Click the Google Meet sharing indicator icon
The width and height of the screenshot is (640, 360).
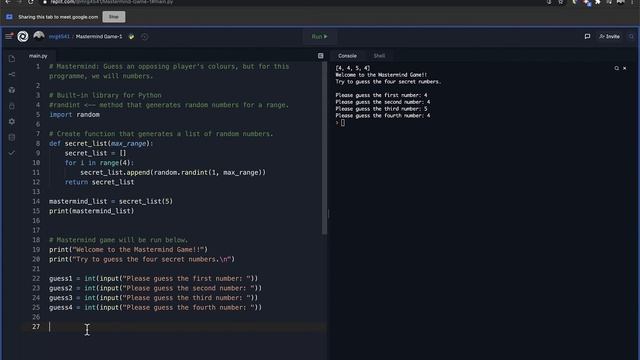(x=9, y=17)
